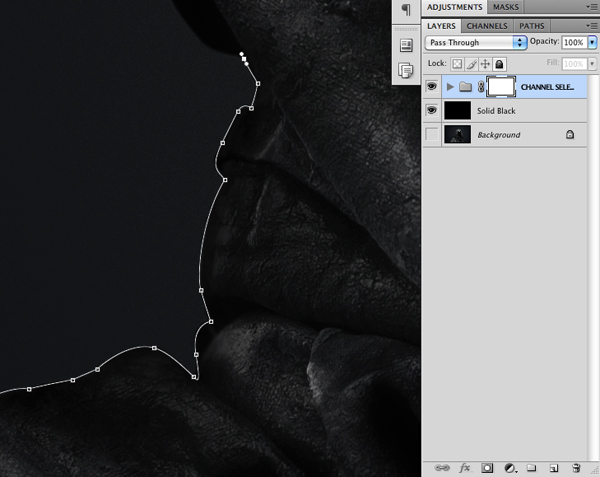Expand the CHANNEL SELE... group
Image resolution: width=600 pixels, height=477 pixels.
(x=450, y=87)
